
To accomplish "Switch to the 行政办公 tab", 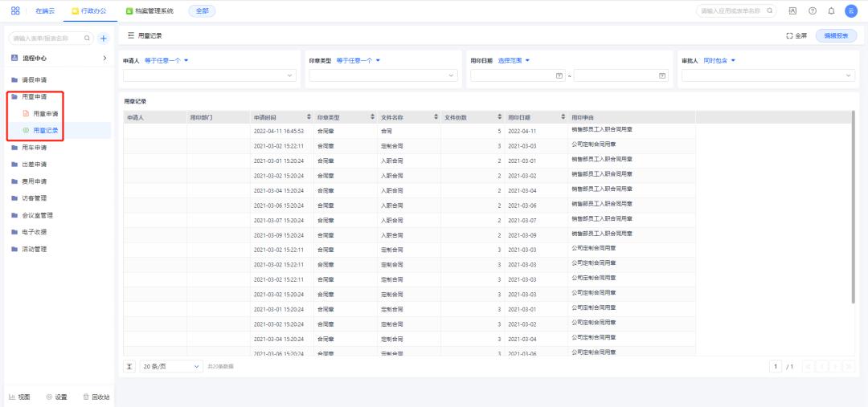I will click(x=90, y=10).
